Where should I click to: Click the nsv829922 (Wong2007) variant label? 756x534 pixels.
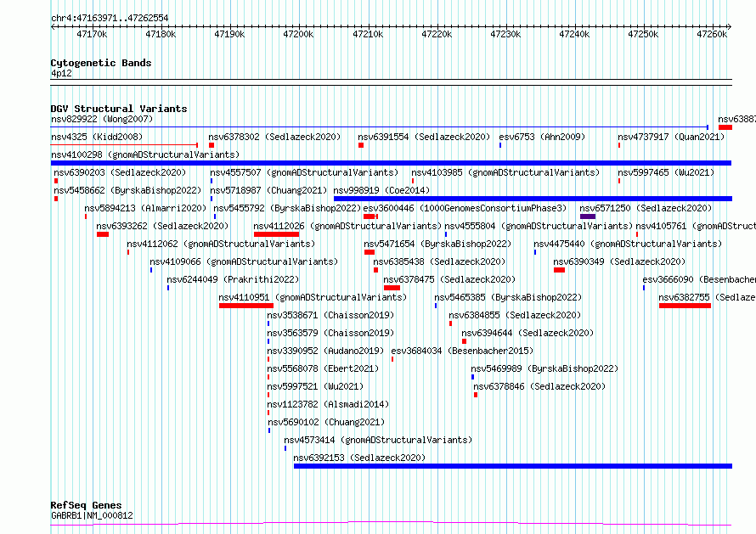102,119
